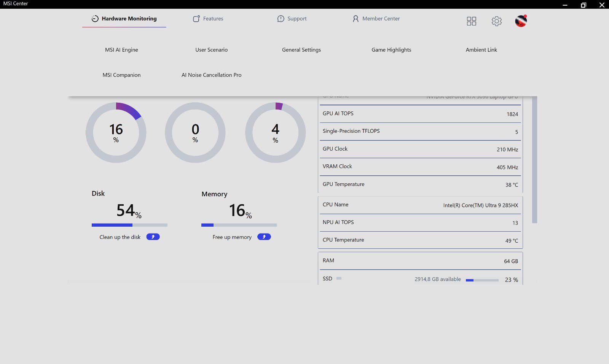Click the 49 °C CPU temperature value
Image resolution: width=609 pixels, height=364 pixels.
(512, 241)
